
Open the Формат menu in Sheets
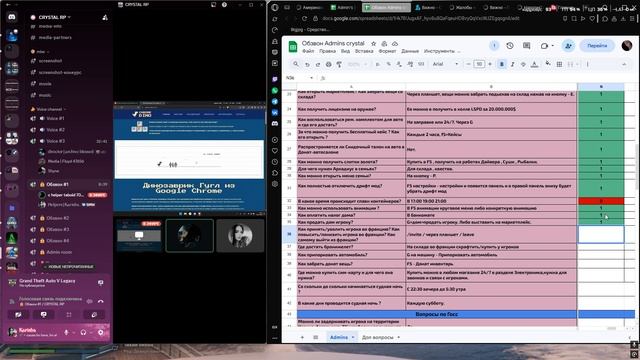tap(387, 51)
